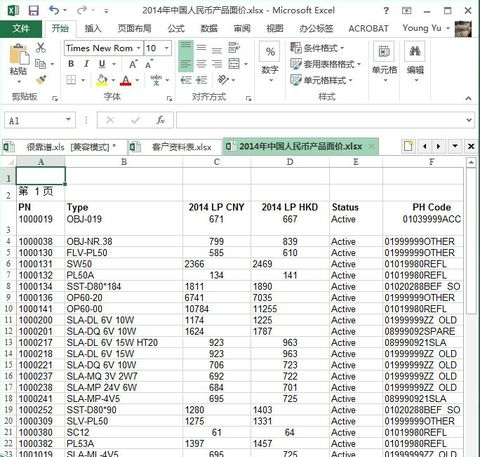The height and width of the screenshot is (457, 480).
Task: Open the borders dropdown arrow
Action: tap(83, 80)
